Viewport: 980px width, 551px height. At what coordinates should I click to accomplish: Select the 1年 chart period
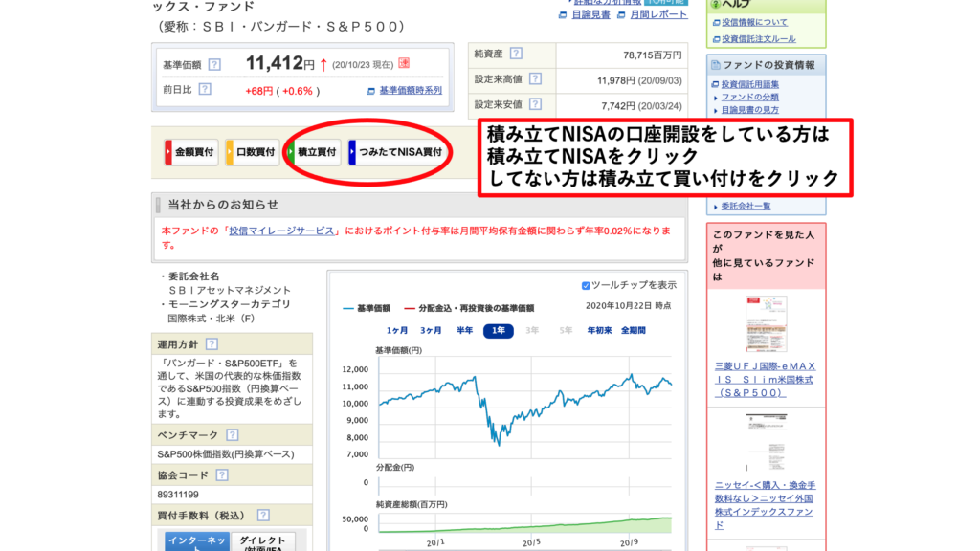498,330
